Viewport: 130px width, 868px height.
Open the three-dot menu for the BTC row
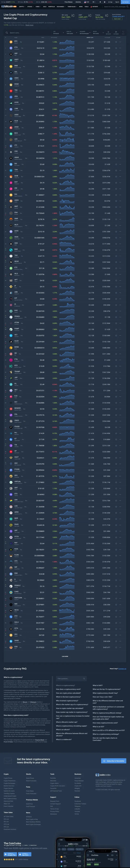(120, 42)
